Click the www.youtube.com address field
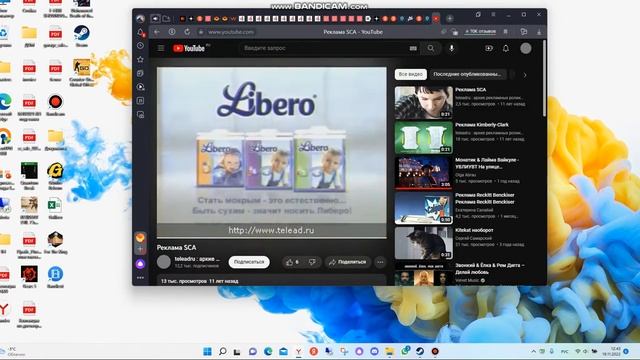Screen dimensions: 640x360 coord(231,32)
